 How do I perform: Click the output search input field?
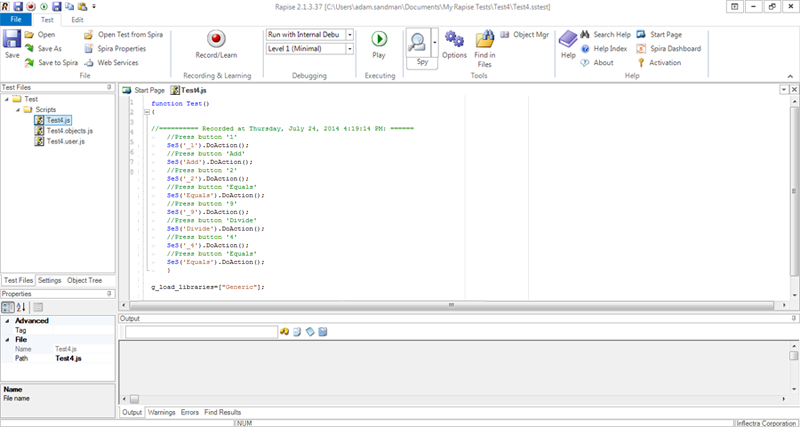[200, 332]
